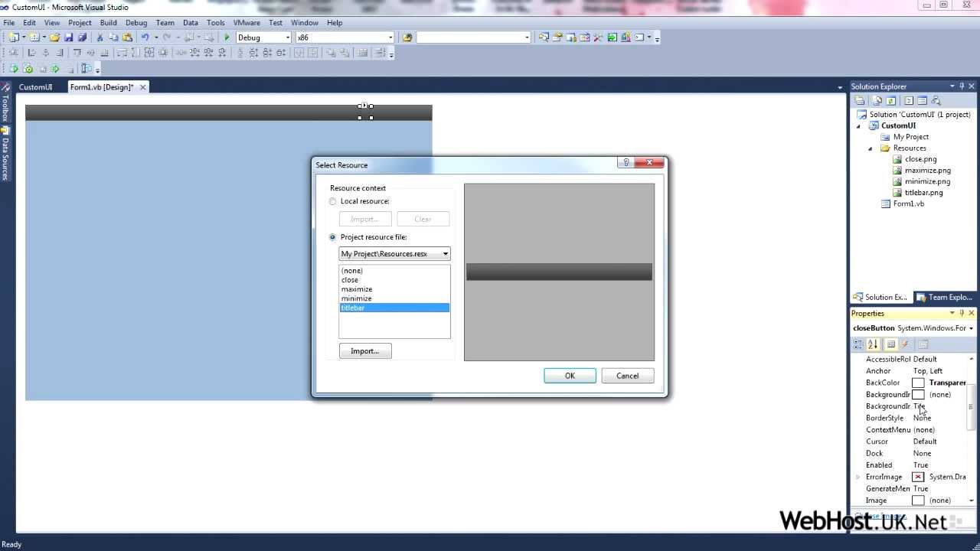The height and width of the screenshot is (551, 980).
Task: Click the Find in Files icon
Action: tap(407, 37)
